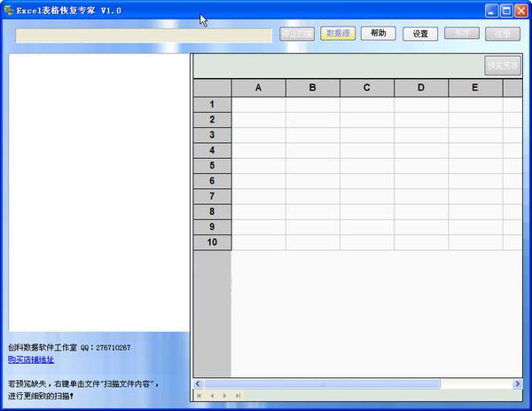Click horizontal scrollbar right arrow
The image size is (532, 411).
pyautogui.click(x=517, y=383)
